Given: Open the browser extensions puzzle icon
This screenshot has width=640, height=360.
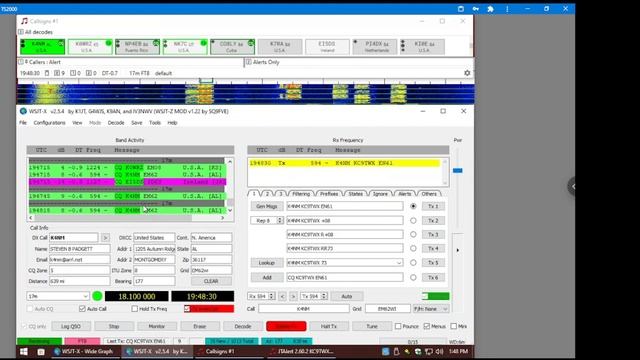Looking at the screenshot, I should (491, 9).
